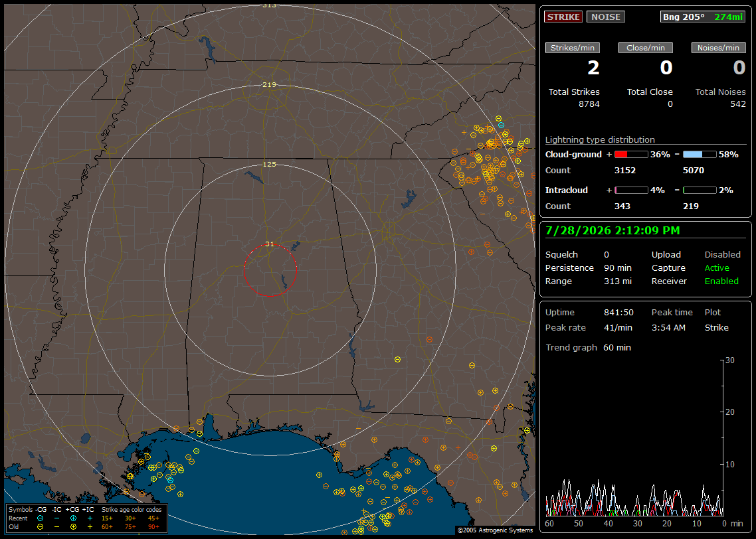756x539 pixels.
Task: Click the positive intracloud count 343
Action: point(622,206)
